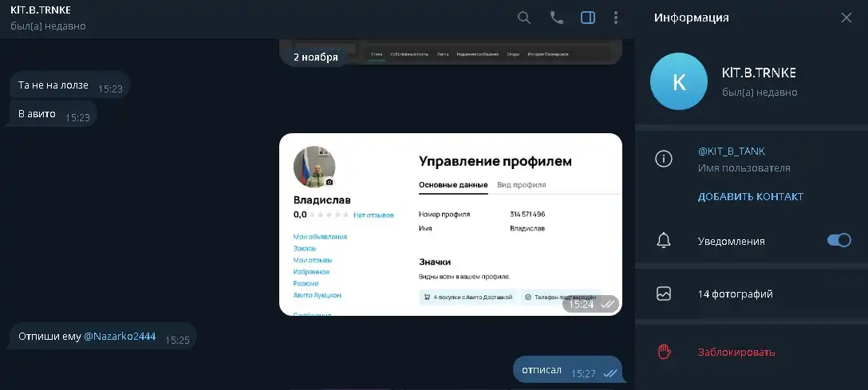Click the red hand block icon
Screen dimensions: 868x390
point(664,352)
